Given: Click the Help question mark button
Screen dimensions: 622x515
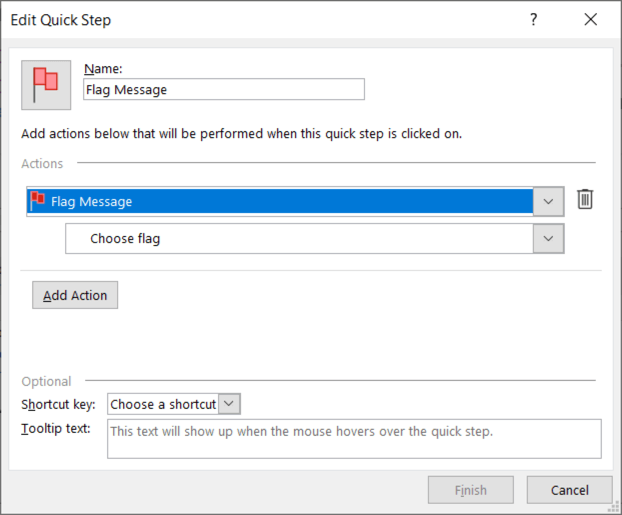Looking at the screenshot, I should (x=534, y=19).
